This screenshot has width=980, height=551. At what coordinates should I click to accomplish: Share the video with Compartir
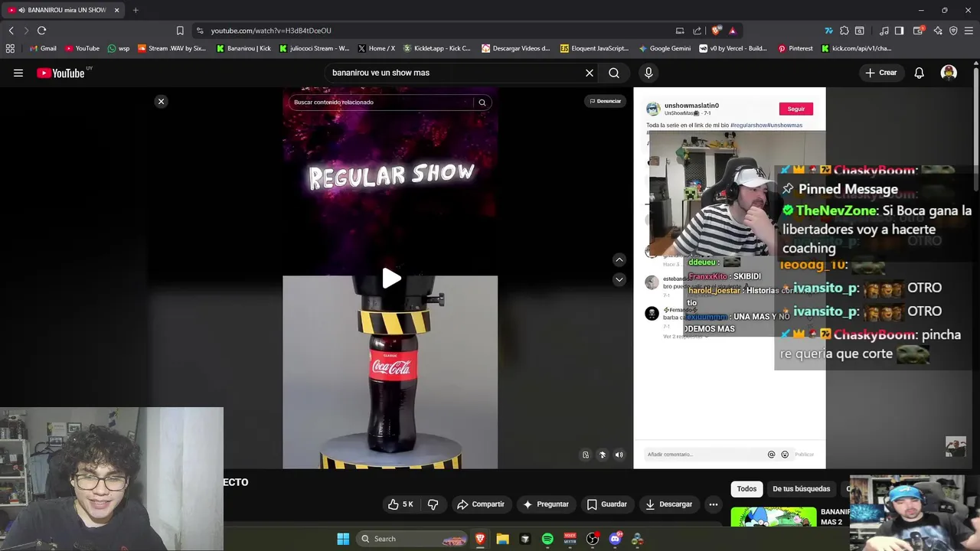click(x=480, y=504)
